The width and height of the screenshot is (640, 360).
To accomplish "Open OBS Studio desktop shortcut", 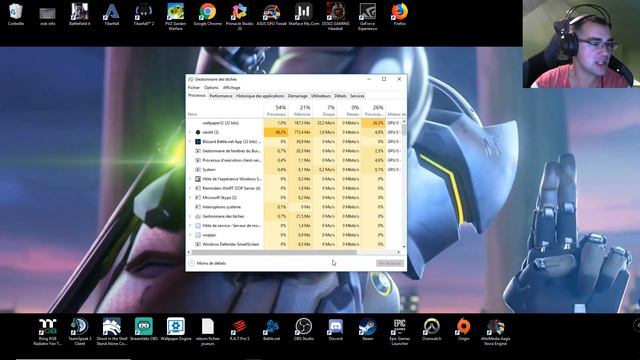I will [x=304, y=330].
